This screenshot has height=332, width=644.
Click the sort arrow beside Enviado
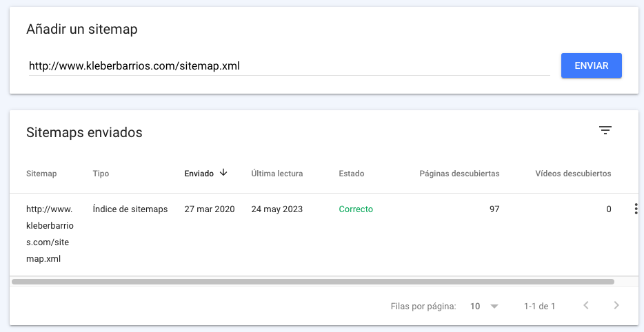[223, 173]
